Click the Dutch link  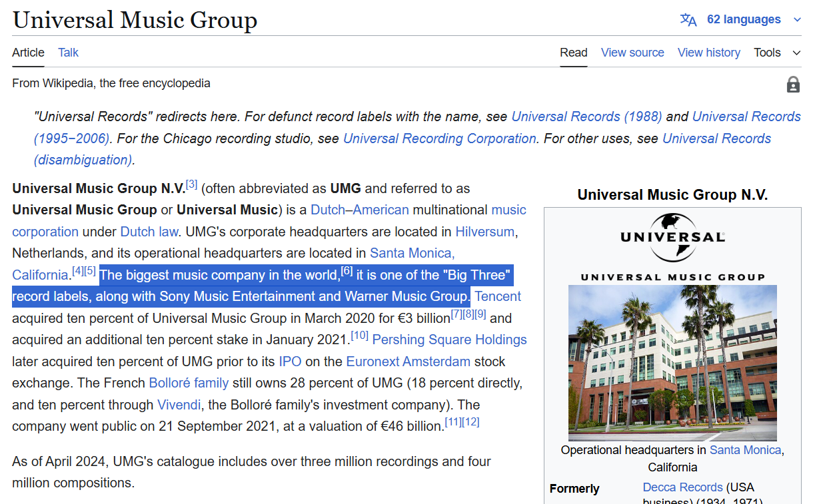pos(328,210)
